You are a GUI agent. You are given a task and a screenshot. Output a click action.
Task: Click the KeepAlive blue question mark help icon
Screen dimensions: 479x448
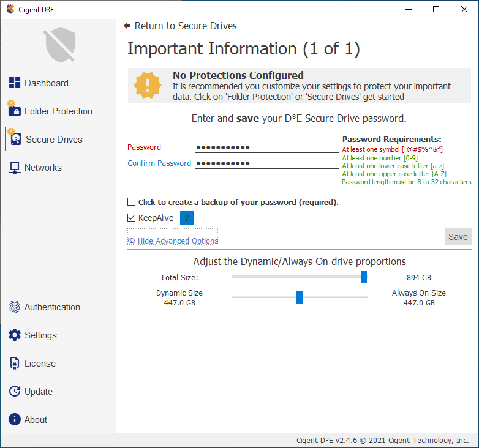point(187,218)
